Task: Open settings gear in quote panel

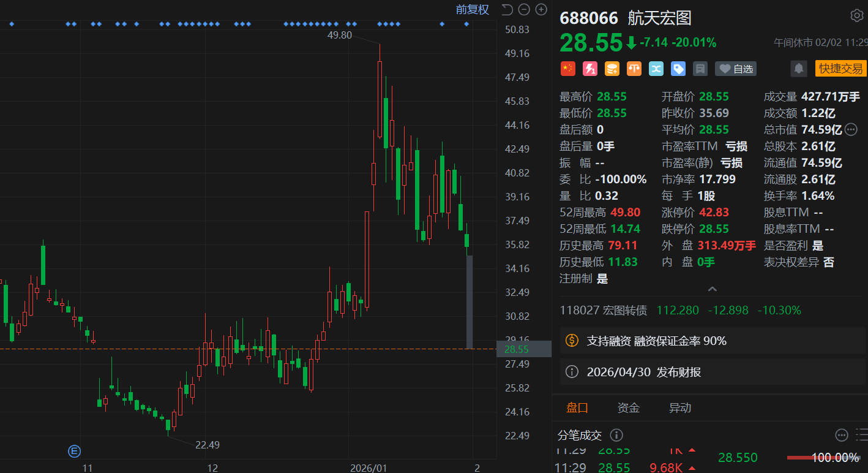Action: [x=857, y=15]
